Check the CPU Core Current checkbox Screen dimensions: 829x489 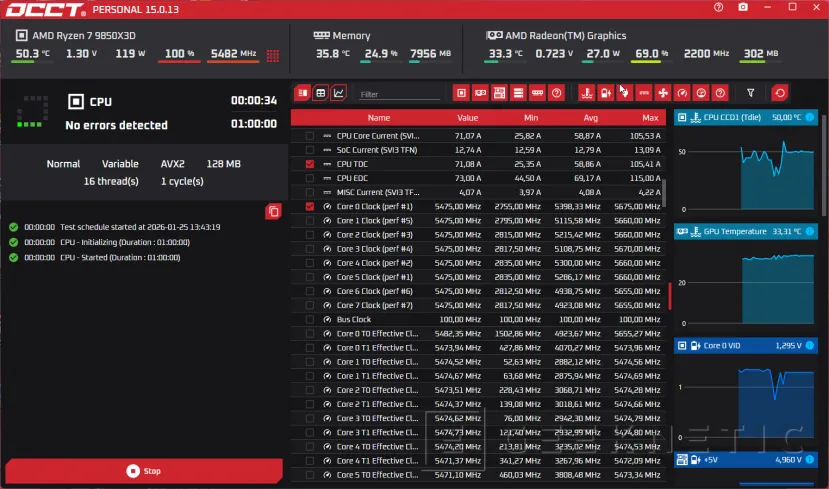pos(309,135)
